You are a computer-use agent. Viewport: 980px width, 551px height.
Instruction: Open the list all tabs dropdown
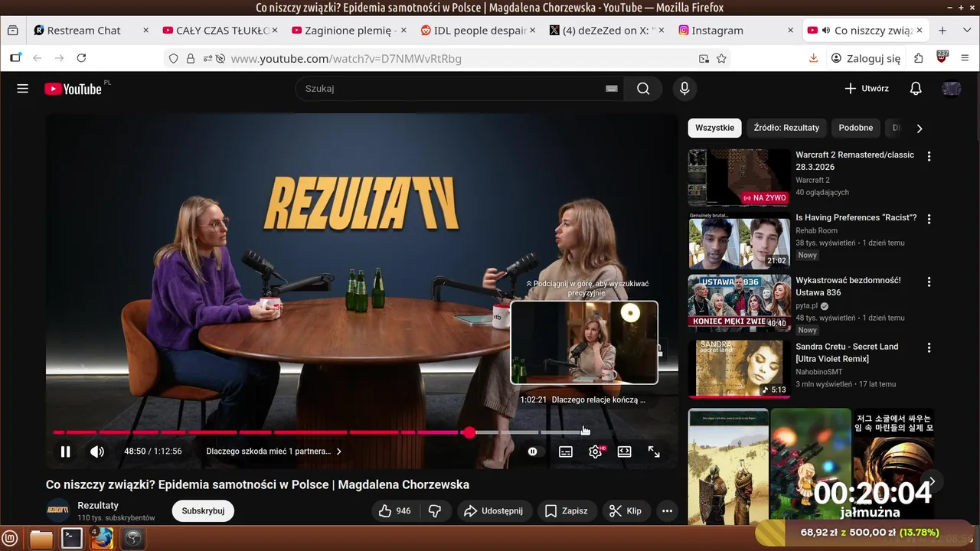point(965,31)
